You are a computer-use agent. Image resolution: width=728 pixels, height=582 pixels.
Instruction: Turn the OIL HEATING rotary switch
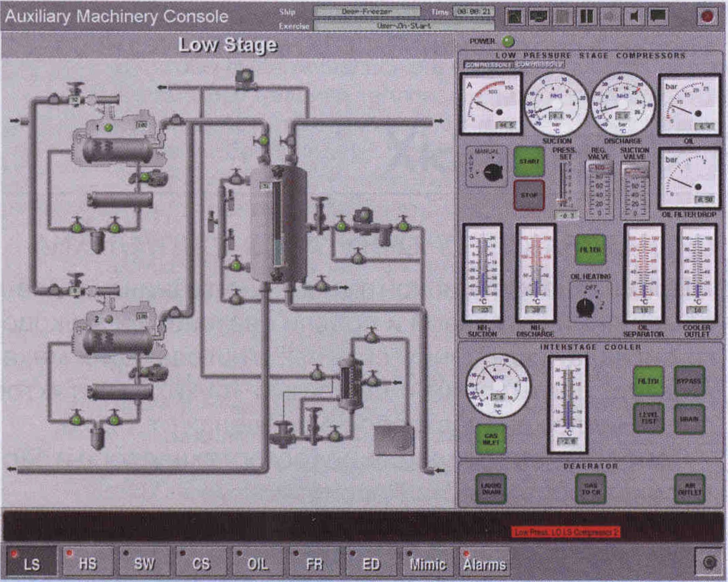coord(586,307)
